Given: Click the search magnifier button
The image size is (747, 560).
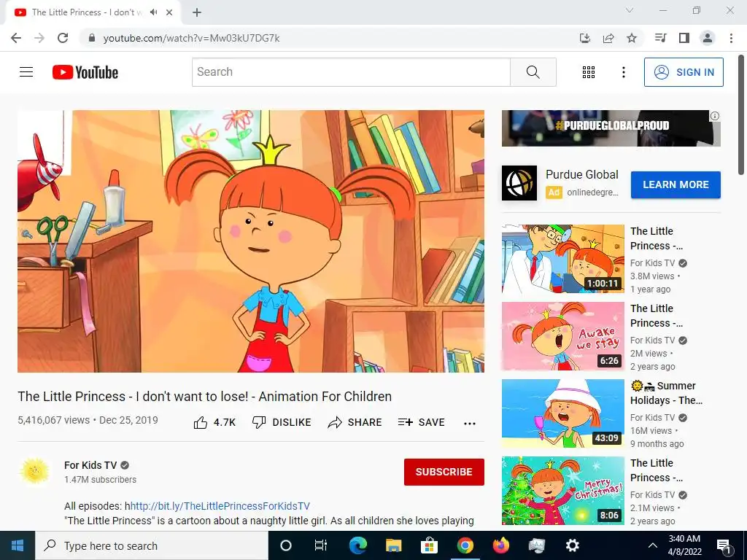Looking at the screenshot, I should tap(533, 72).
